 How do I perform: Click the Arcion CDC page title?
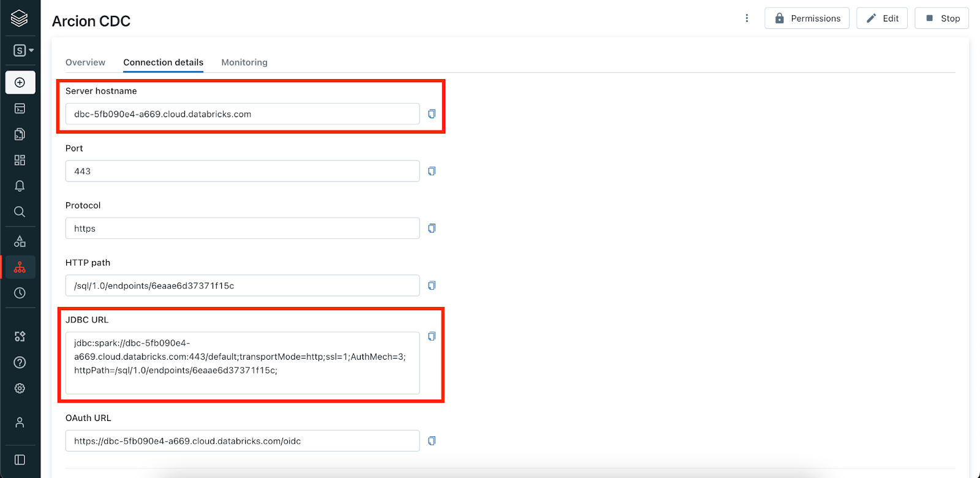(91, 21)
